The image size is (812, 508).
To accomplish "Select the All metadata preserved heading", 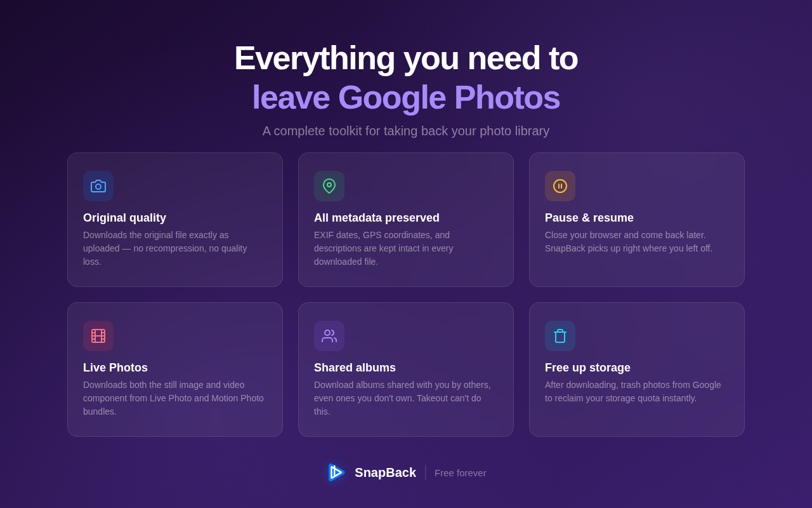I will click(x=377, y=218).
